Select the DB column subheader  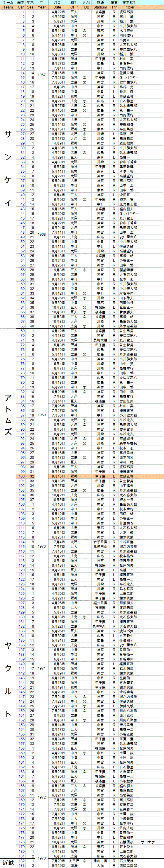(87, 7)
